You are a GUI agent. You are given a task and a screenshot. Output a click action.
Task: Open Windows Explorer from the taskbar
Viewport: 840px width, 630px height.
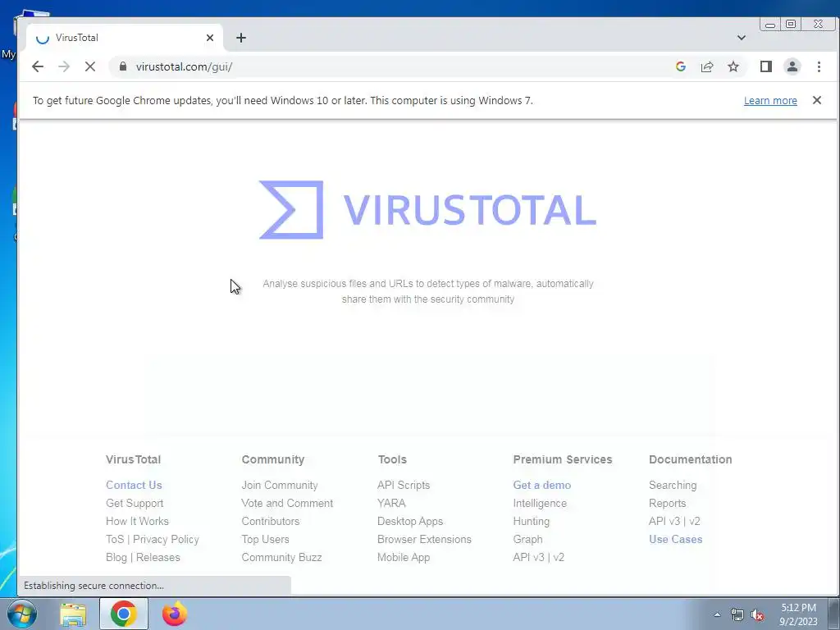[x=73, y=614]
